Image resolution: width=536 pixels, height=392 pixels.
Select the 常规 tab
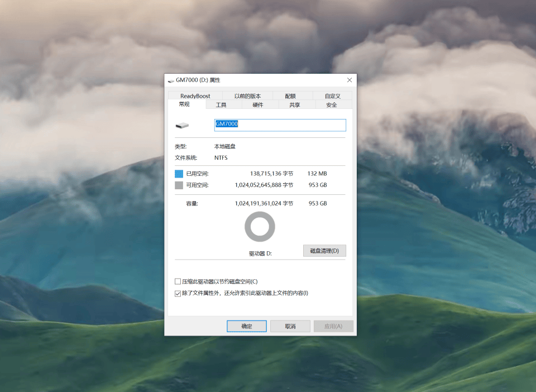point(184,104)
